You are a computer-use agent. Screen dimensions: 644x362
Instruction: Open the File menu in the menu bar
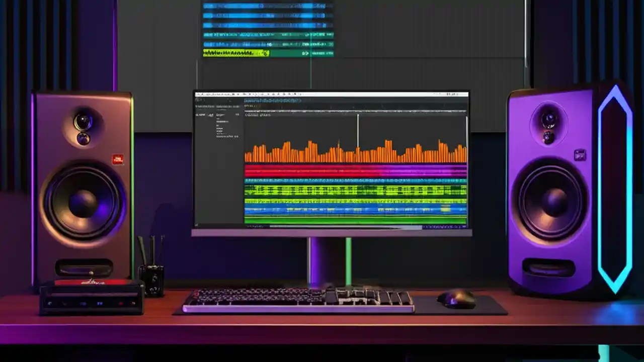tap(199, 94)
